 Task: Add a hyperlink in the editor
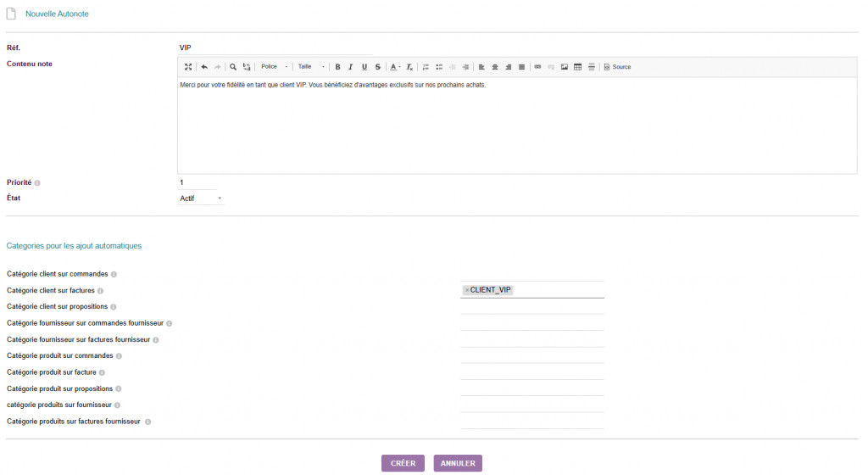click(x=537, y=67)
